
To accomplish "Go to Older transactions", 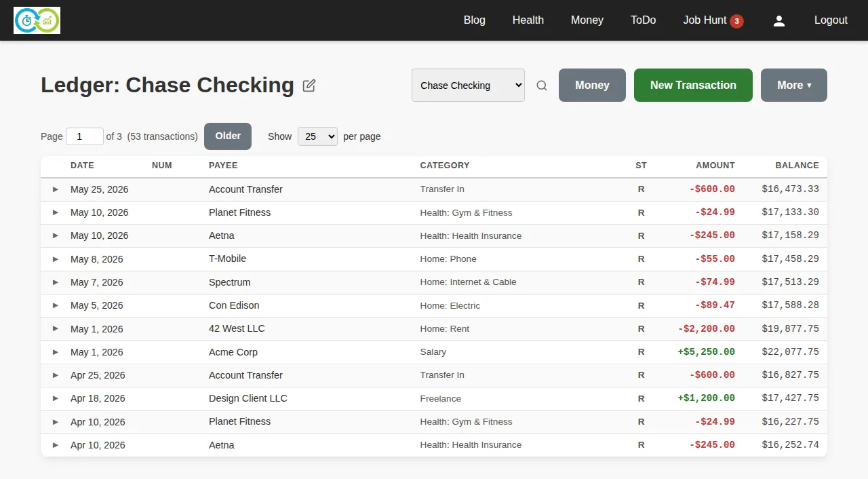I will (228, 136).
